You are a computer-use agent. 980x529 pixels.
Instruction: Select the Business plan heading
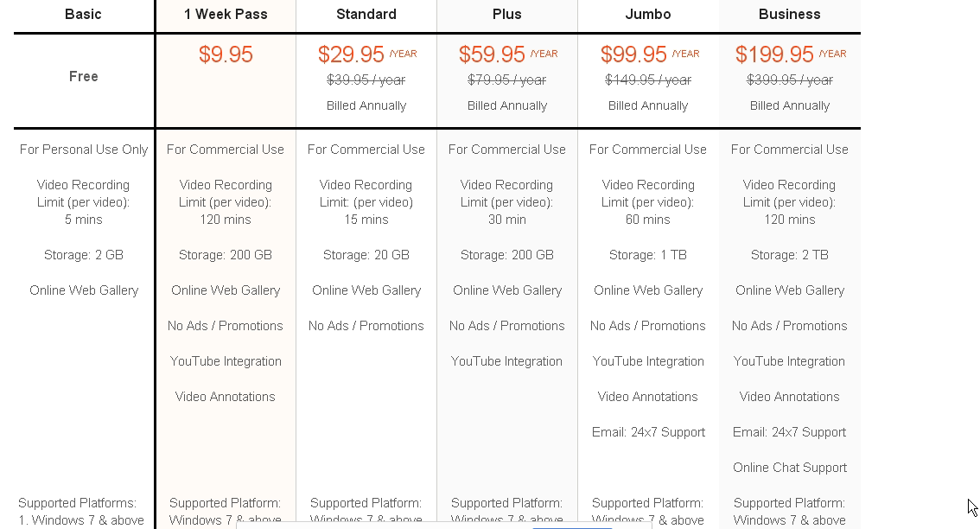tap(789, 15)
